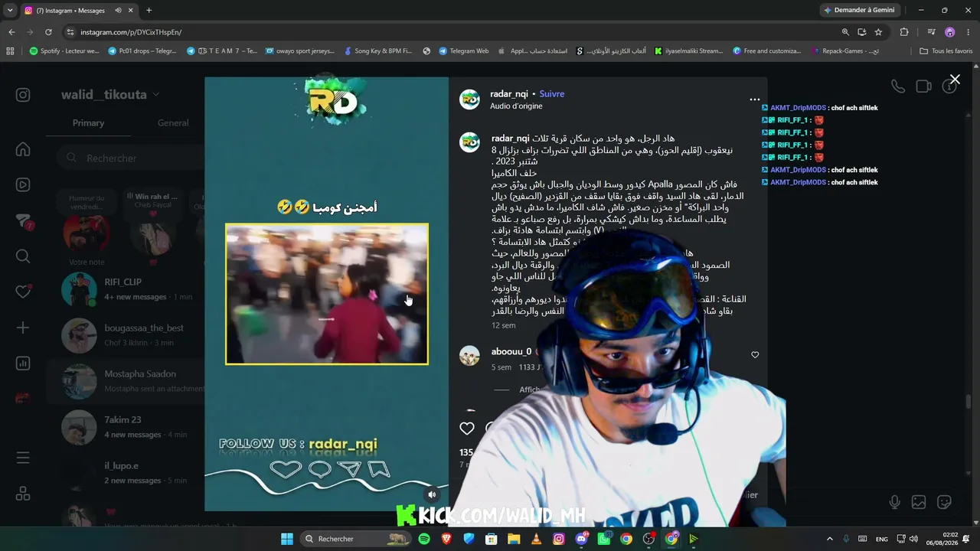Close the post overlay with X
980x551 pixels.
(955, 80)
